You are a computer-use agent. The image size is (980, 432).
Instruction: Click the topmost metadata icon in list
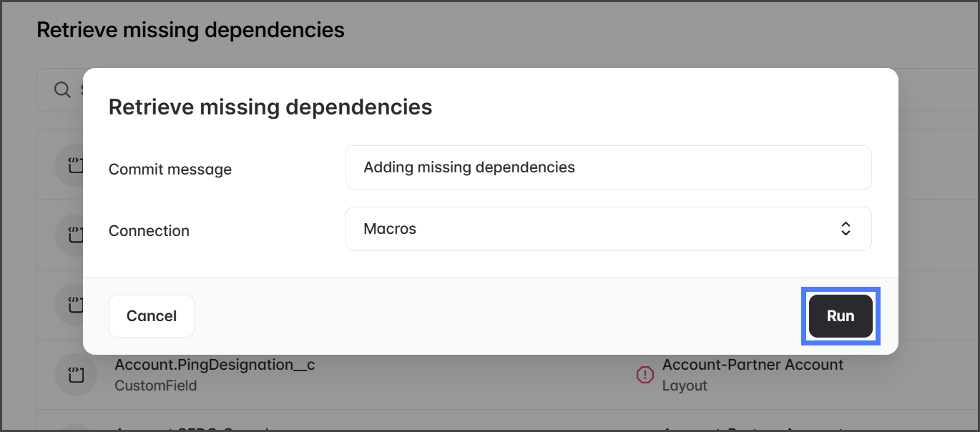point(76,166)
